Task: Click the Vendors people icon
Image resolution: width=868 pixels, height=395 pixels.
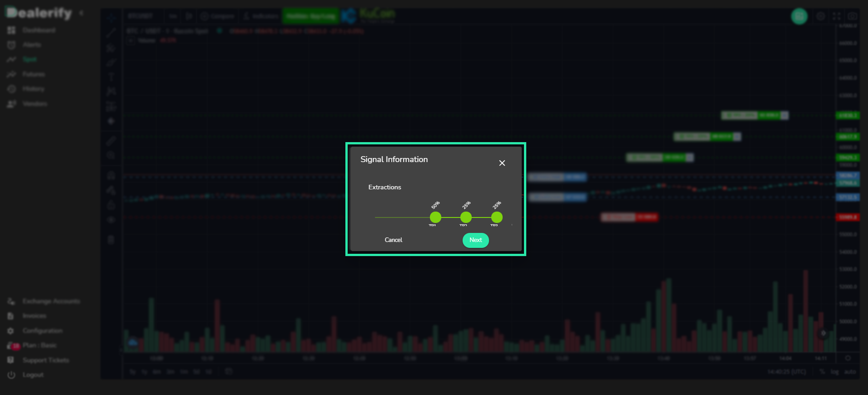Action: click(11, 104)
